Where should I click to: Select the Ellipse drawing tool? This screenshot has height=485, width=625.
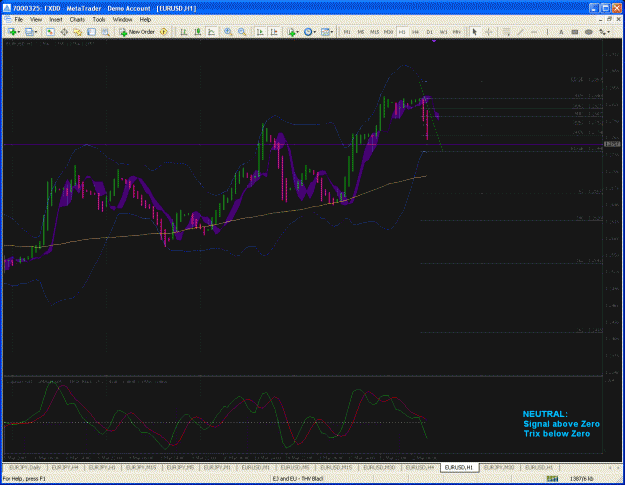click(x=588, y=32)
